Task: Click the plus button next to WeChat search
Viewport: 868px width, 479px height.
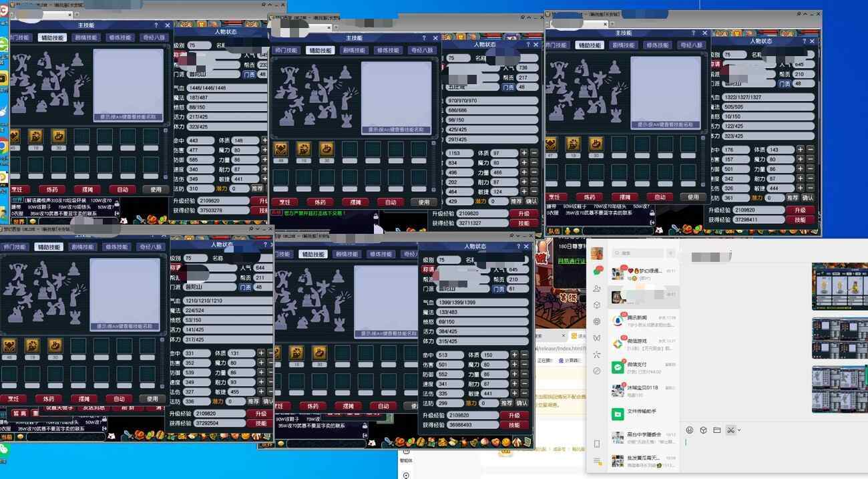Action: pyautogui.click(x=670, y=253)
